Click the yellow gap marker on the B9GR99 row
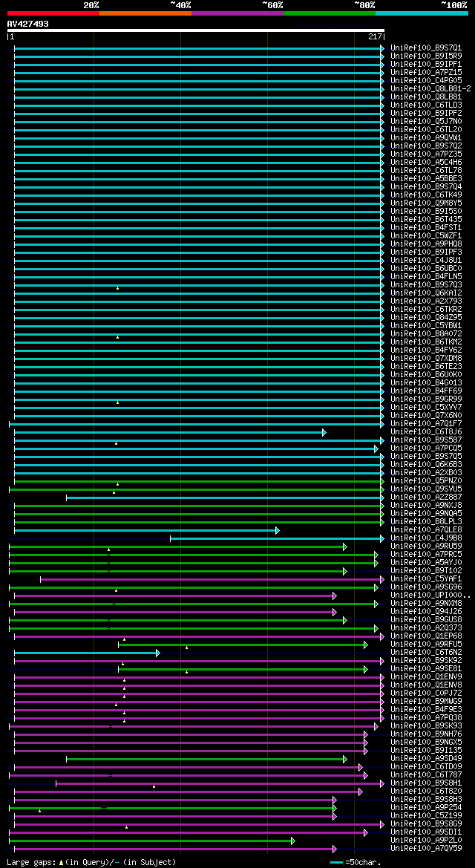Screen dimensions: 475x868 click(117, 402)
